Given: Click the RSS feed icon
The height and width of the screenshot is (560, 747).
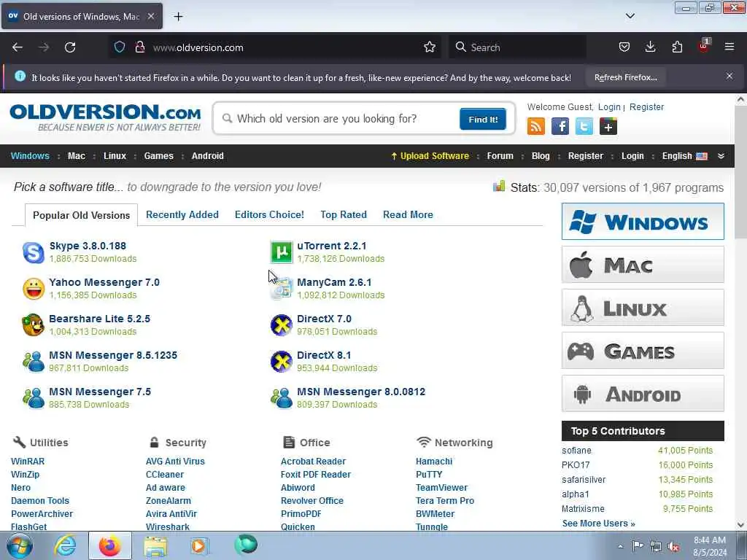Looking at the screenshot, I should pyautogui.click(x=536, y=127).
